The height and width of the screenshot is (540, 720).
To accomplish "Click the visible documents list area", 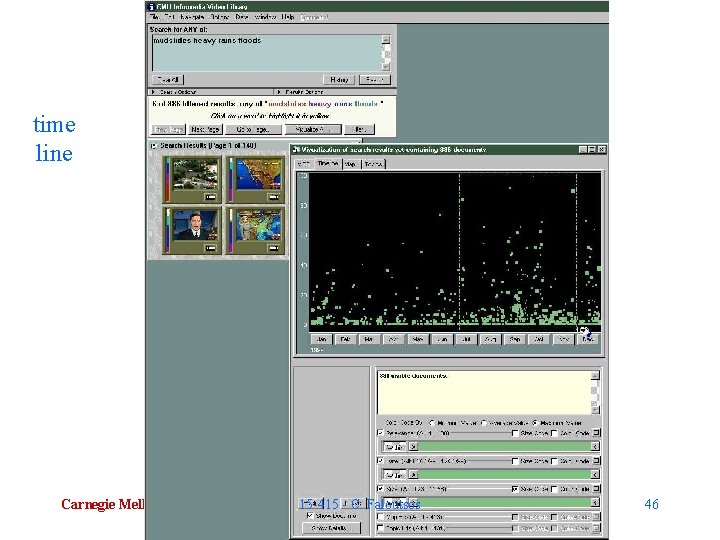I will click(484, 393).
